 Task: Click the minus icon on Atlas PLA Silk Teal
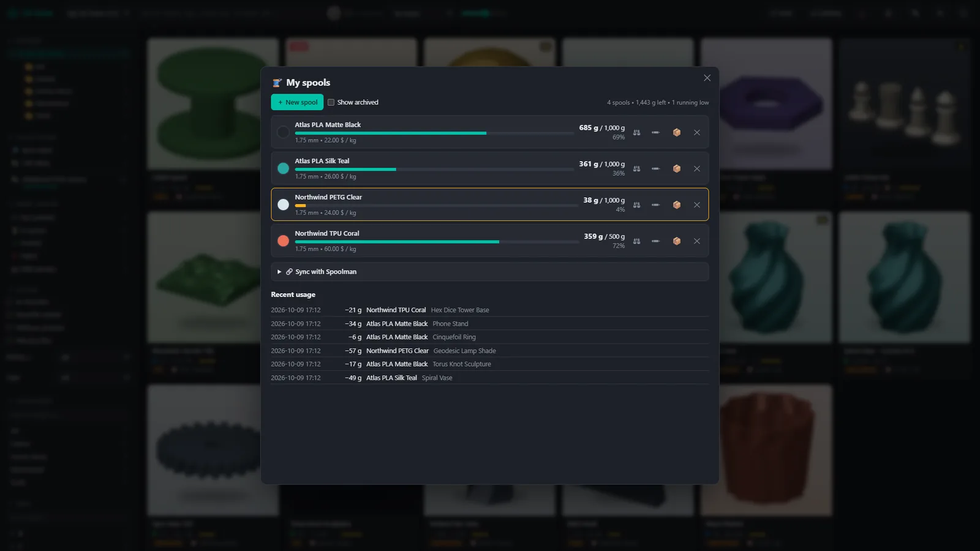(655, 168)
